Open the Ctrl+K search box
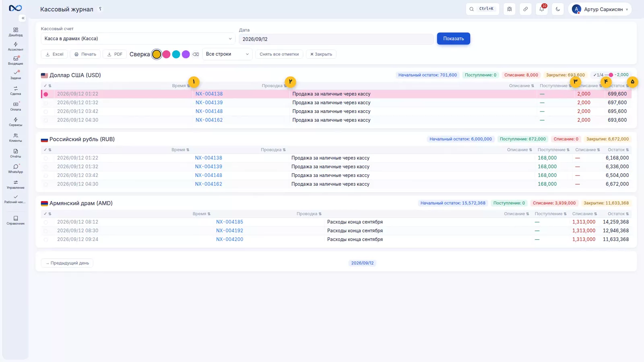644x362 pixels. click(x=482, y=9)
